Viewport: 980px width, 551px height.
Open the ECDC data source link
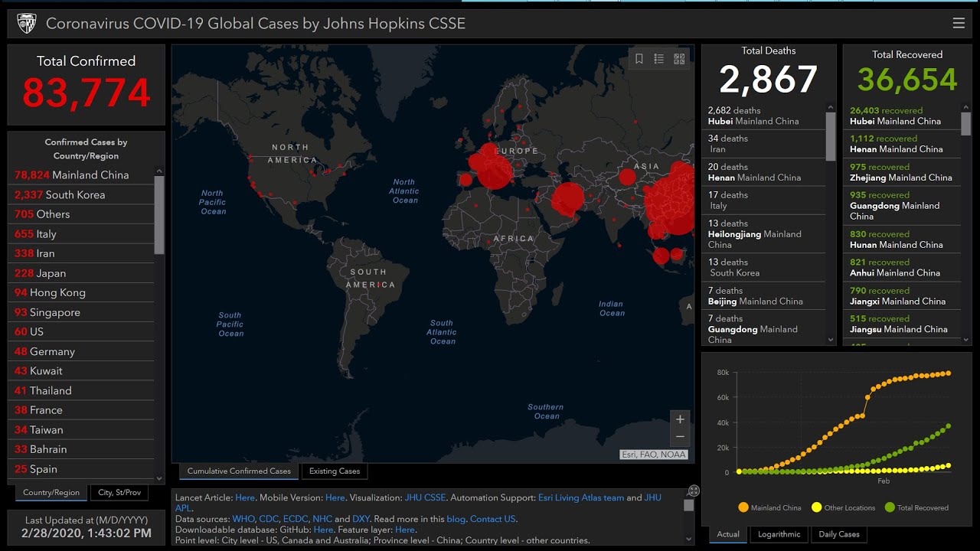[296, 519]
